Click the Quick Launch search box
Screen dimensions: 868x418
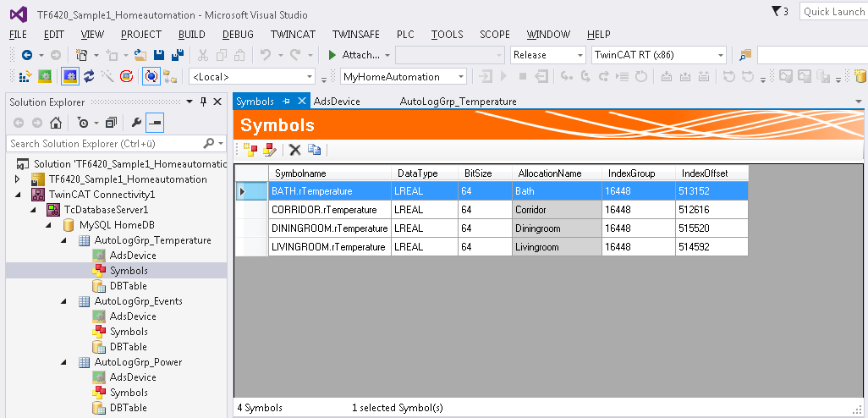pyautogui.click(x=833, y=12)
